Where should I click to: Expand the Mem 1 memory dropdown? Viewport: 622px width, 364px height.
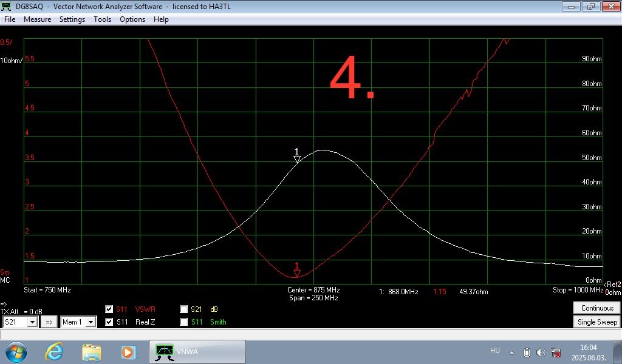[90, 322]
